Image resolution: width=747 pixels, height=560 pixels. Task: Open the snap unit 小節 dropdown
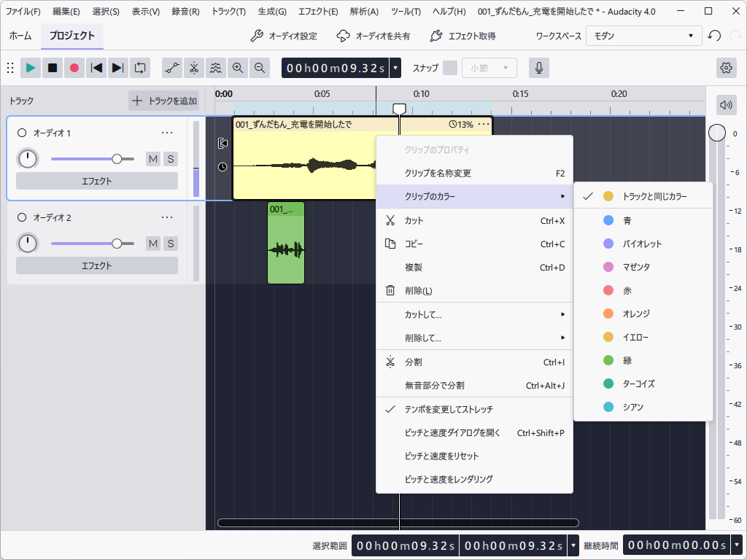click(x=489, y=68)
